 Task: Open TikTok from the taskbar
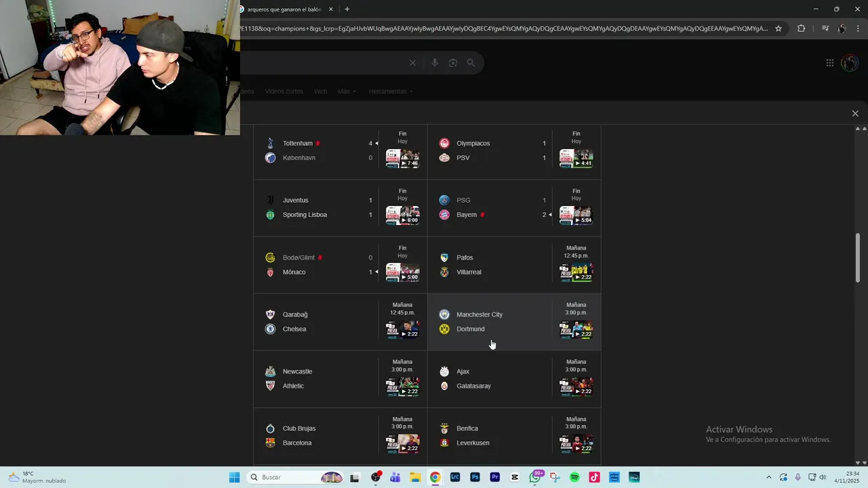pos(595,477)
